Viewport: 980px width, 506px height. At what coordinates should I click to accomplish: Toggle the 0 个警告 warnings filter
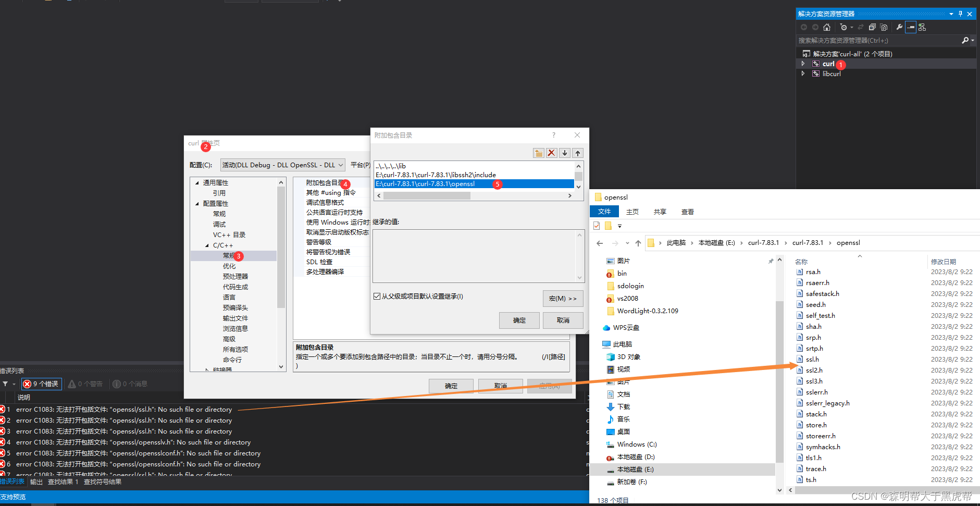click(85, 384)
